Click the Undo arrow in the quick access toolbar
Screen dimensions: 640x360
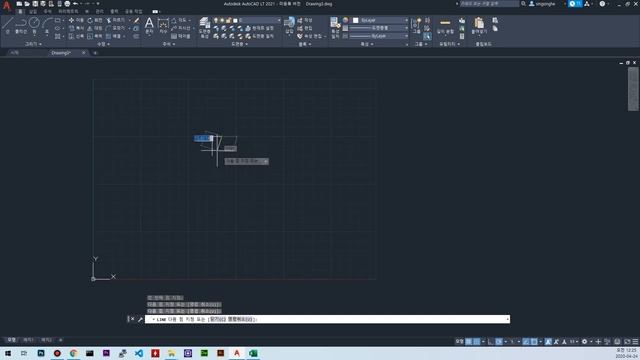75,4
